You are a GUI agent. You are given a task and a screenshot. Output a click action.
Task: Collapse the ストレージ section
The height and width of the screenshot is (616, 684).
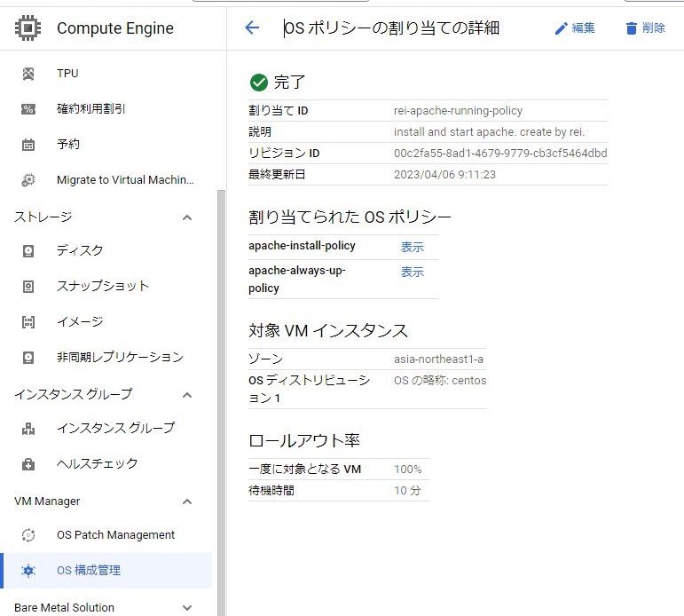click(x=187, y=217)
